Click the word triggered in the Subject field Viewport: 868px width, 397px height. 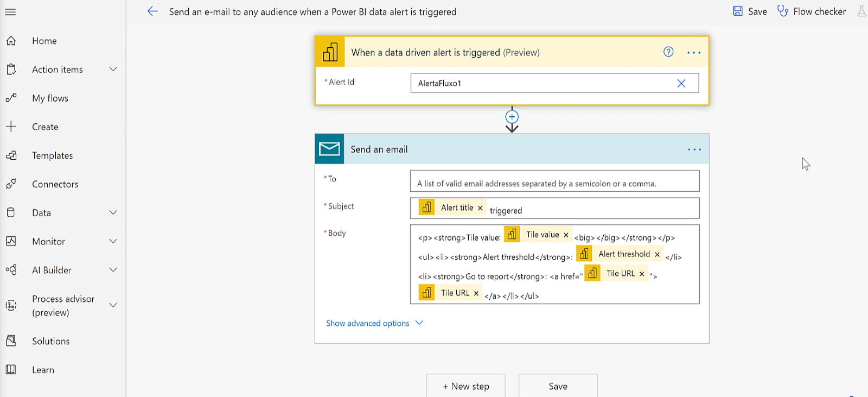tap(506, 211)
